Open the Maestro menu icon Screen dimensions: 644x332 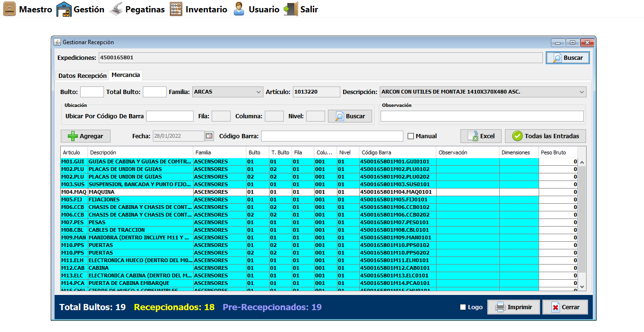coord(9,9)
